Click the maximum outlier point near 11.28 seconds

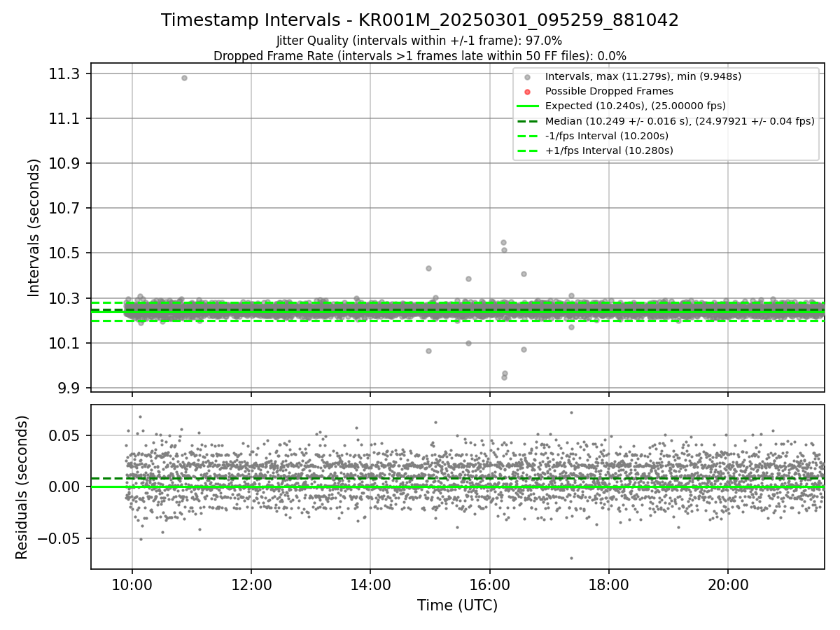click(184, 78)
